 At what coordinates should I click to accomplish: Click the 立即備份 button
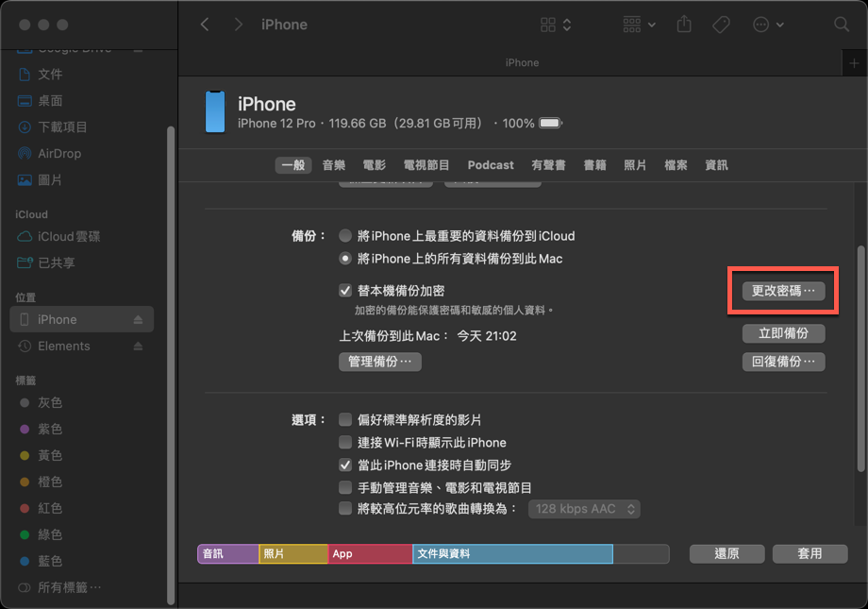click(x=783, y=333)
